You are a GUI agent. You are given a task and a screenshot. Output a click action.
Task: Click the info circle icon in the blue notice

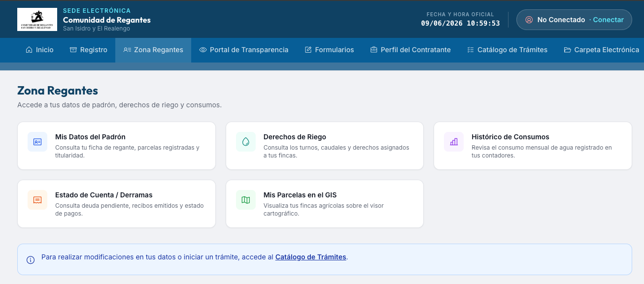pyautogui.click(x=31, y=260)
